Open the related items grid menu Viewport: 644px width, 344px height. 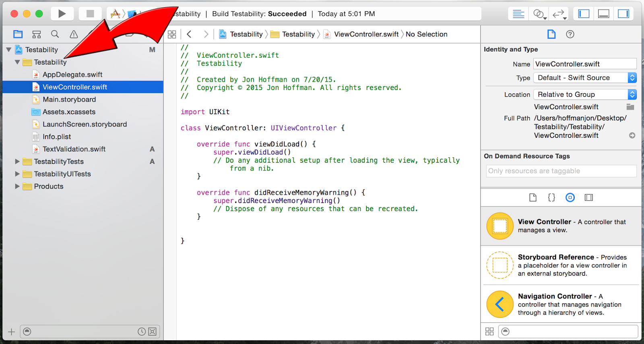click(x=172, y=34)
